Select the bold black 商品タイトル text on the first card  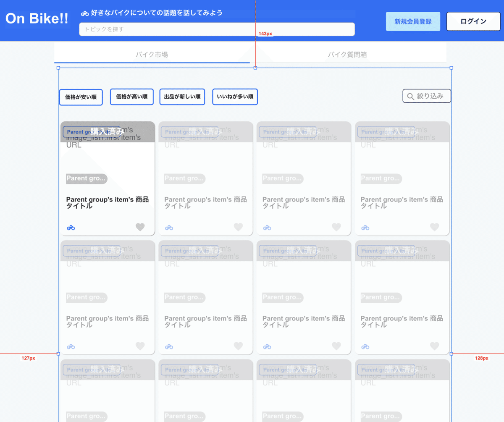[108, 203]
